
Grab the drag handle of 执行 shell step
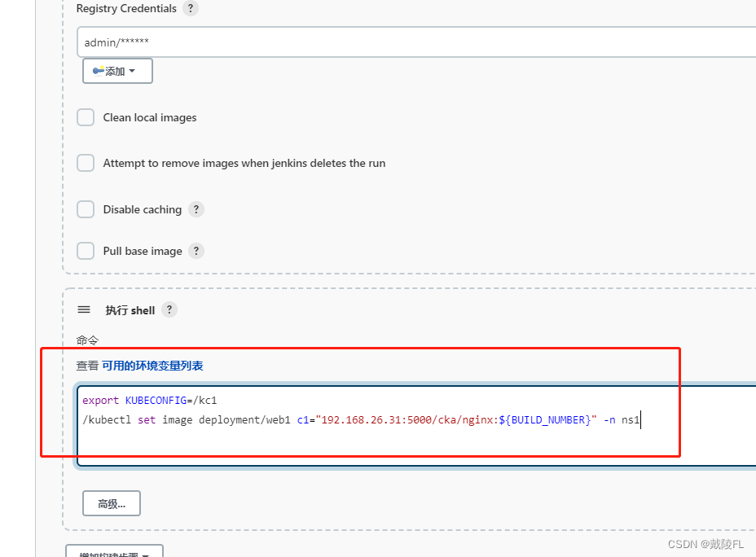point(84,309)
